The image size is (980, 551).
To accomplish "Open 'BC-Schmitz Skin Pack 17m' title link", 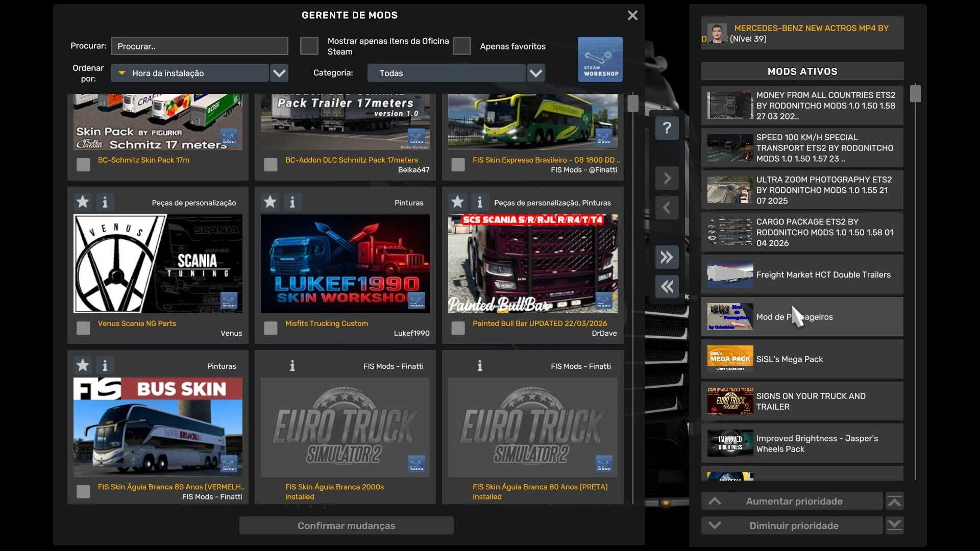I will (143, 160).
